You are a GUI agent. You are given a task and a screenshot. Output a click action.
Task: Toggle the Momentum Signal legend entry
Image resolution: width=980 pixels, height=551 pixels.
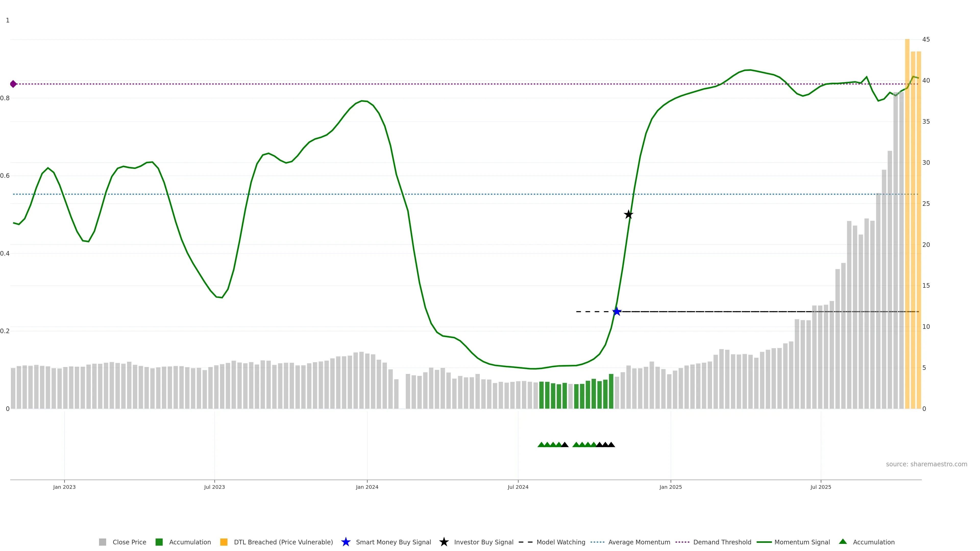pos(802,542)
